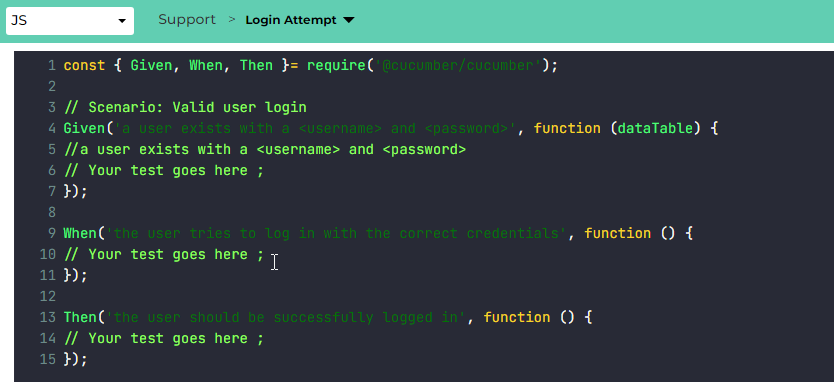Click the Given keyword on line 4
The height and width of the screenshot is (382, 834).
click(84, 128)
